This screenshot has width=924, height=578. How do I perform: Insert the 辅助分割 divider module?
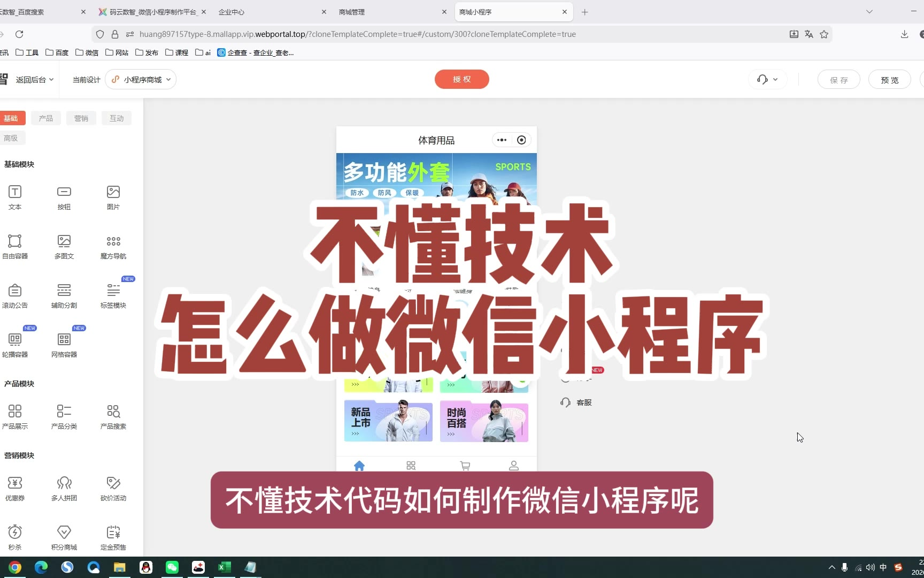point(64,295)
